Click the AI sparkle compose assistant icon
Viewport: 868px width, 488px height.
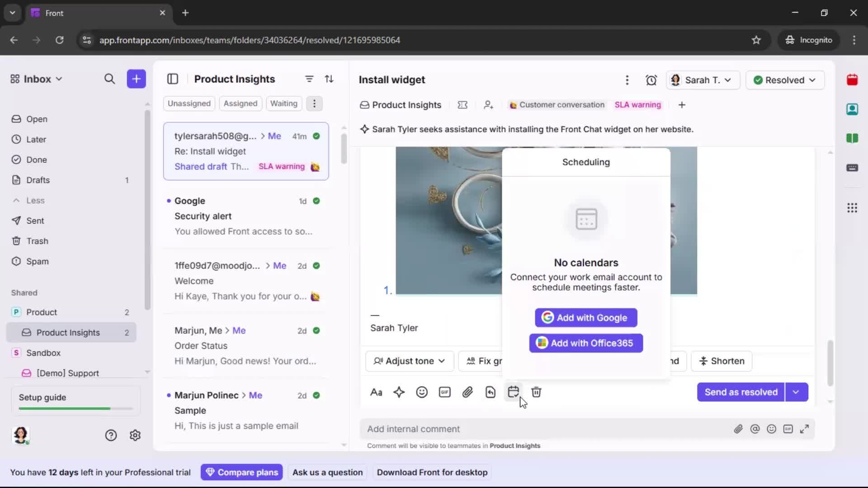(399, 392)
